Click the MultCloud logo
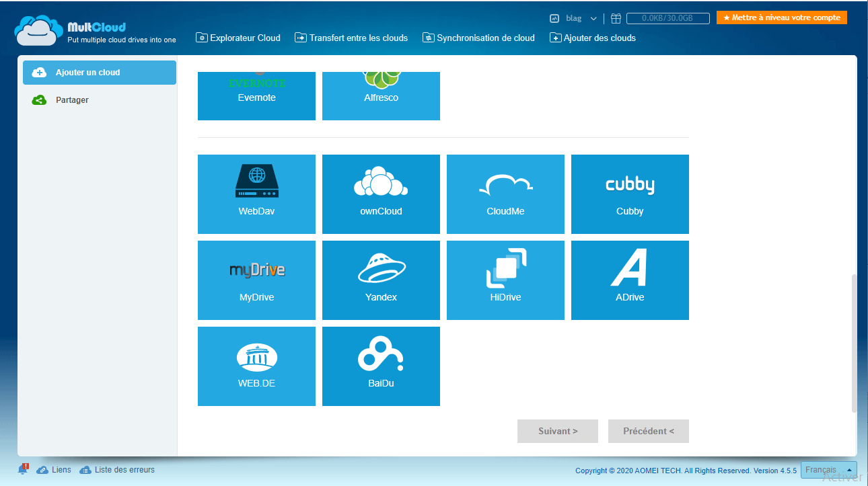 pyautogui.click(x=95, y=31)
